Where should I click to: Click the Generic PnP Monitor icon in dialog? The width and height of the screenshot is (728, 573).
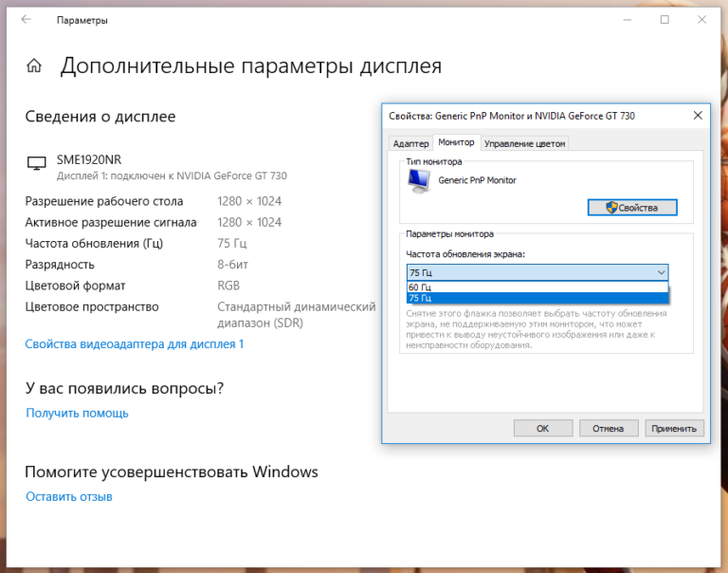point(419,181)
